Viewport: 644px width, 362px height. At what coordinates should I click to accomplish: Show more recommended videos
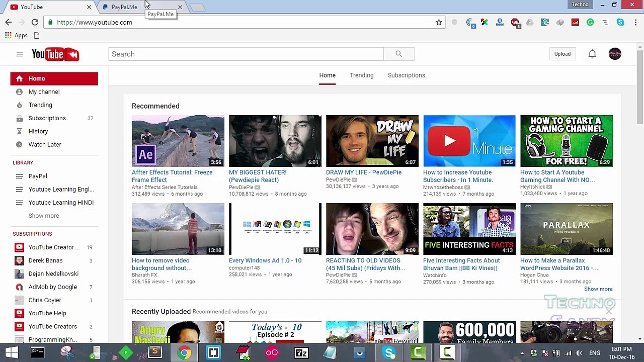pyautogui.click(x=598, y=289)
